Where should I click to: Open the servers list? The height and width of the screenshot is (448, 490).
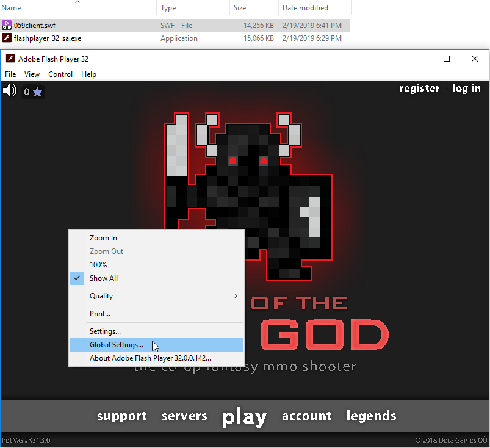[184, 416]
